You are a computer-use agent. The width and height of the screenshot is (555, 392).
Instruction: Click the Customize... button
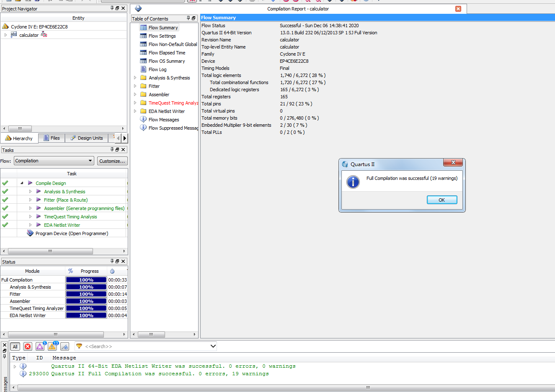pyautogui.click(x=112, y=161)
